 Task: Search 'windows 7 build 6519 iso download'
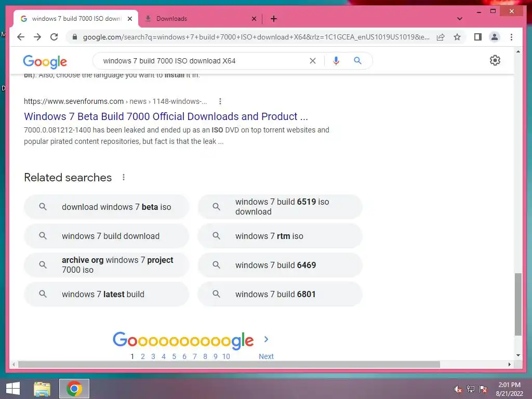pos(280,207)
